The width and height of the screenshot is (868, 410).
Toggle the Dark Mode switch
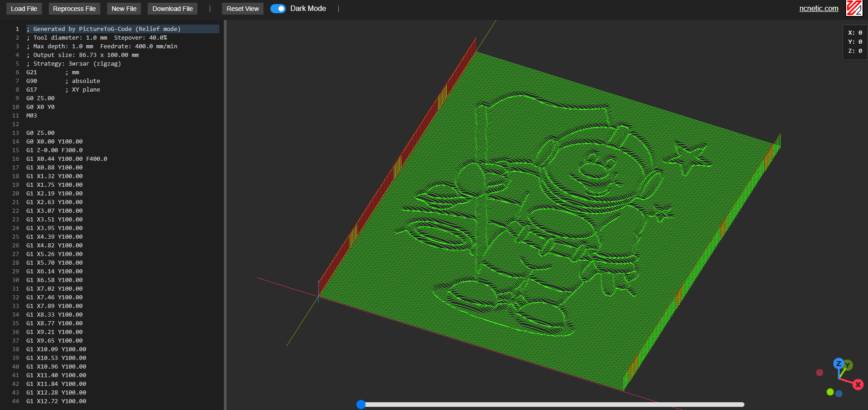(278, 9)
